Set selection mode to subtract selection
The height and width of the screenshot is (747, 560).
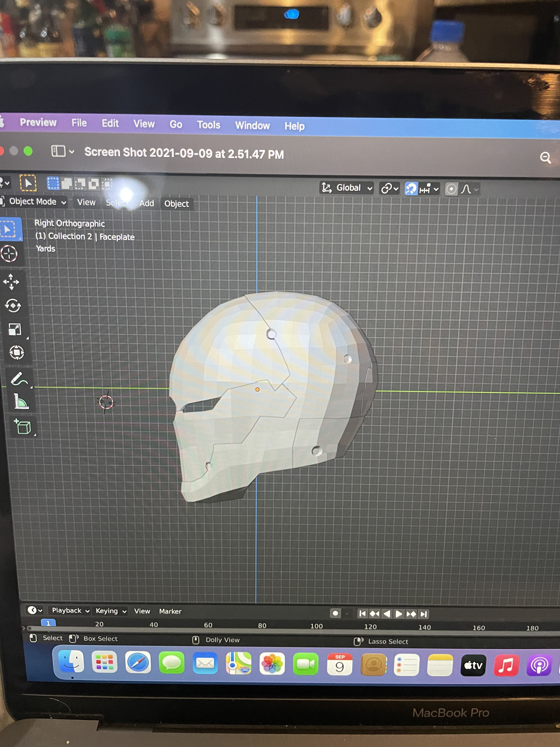[x=80, y=184]
